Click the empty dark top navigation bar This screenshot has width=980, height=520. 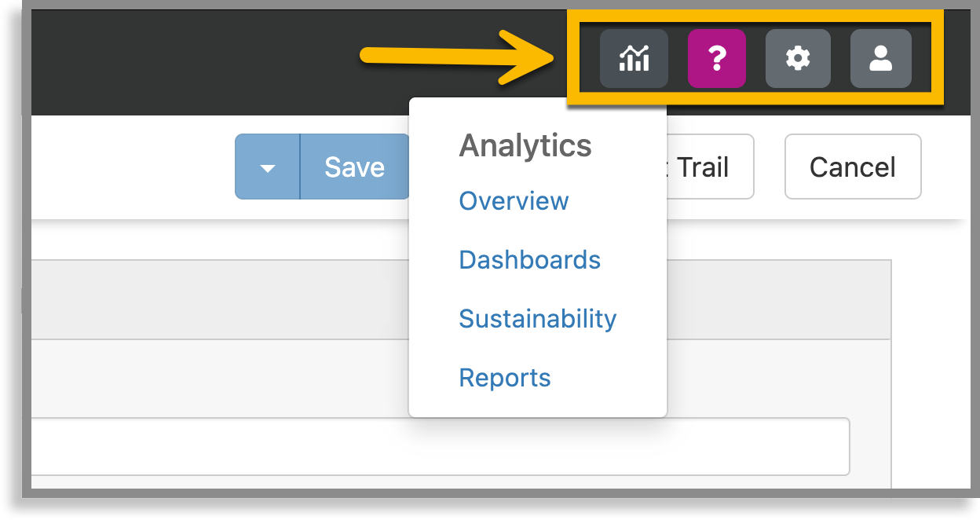pyautogui.click(x=196, y=59)
